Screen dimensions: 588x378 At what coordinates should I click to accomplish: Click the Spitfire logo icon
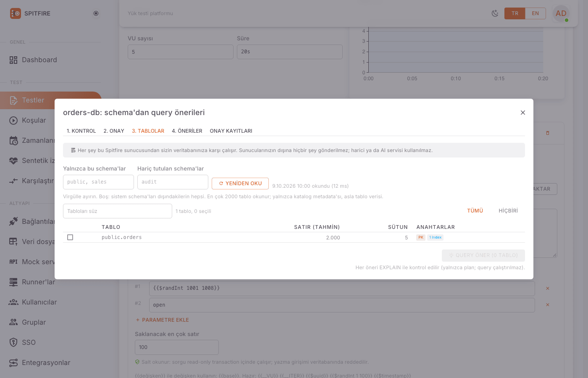[x=16, y=13]
